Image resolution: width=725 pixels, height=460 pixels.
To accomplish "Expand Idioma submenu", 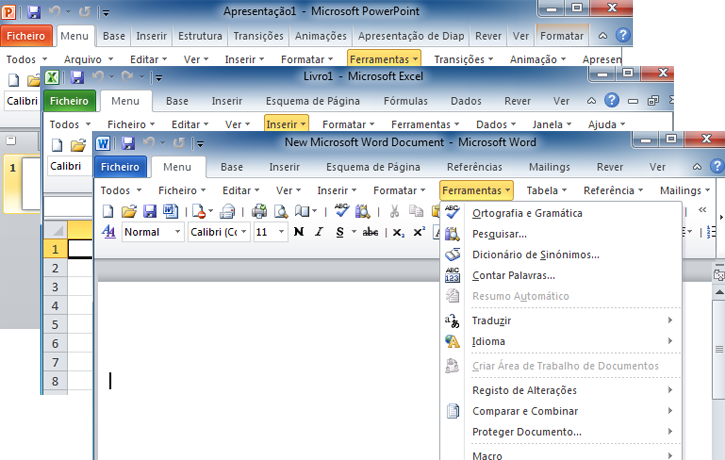I will point(561,341).
